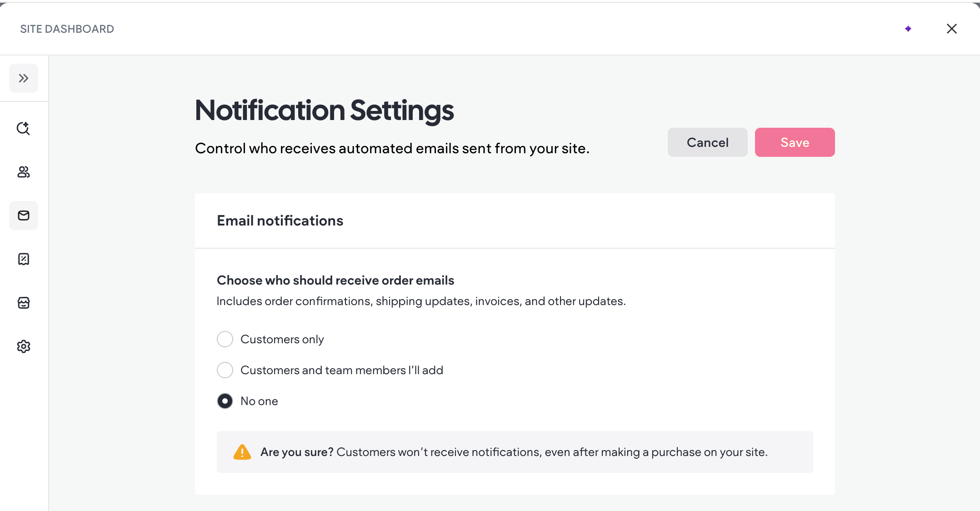Open the AI search magnifier icon

(24, 129)
